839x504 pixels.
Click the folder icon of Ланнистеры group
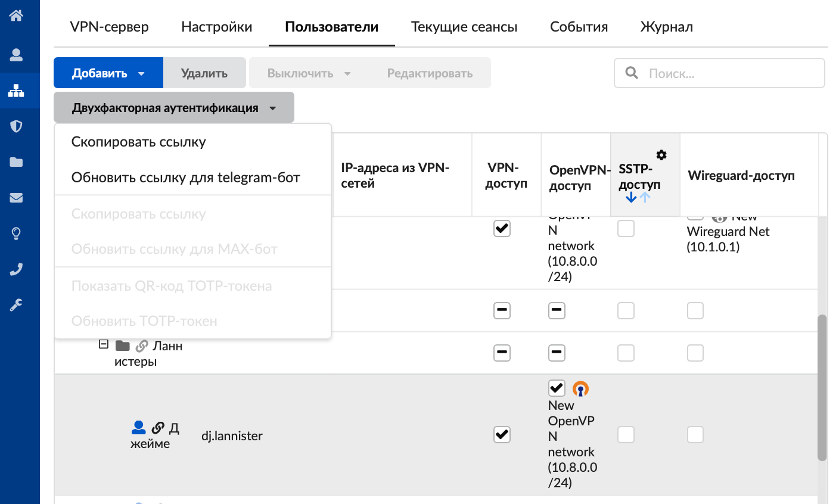click(123, 346)
